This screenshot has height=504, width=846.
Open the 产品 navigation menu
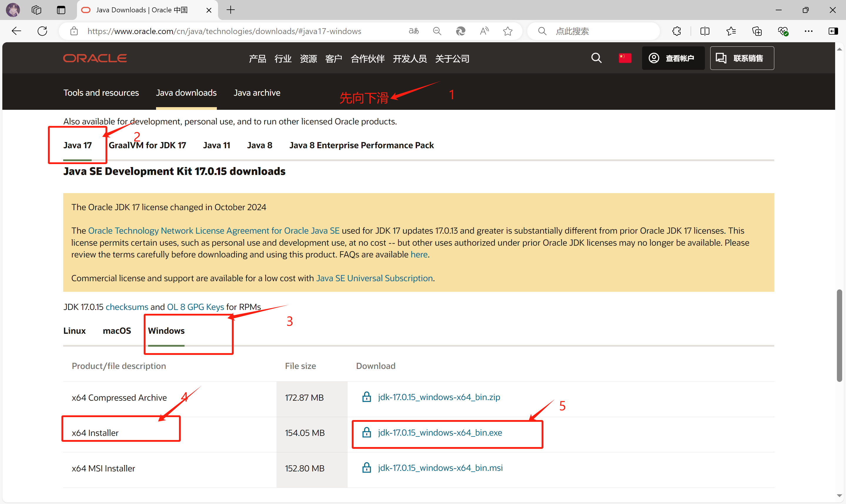coord(257,59)
